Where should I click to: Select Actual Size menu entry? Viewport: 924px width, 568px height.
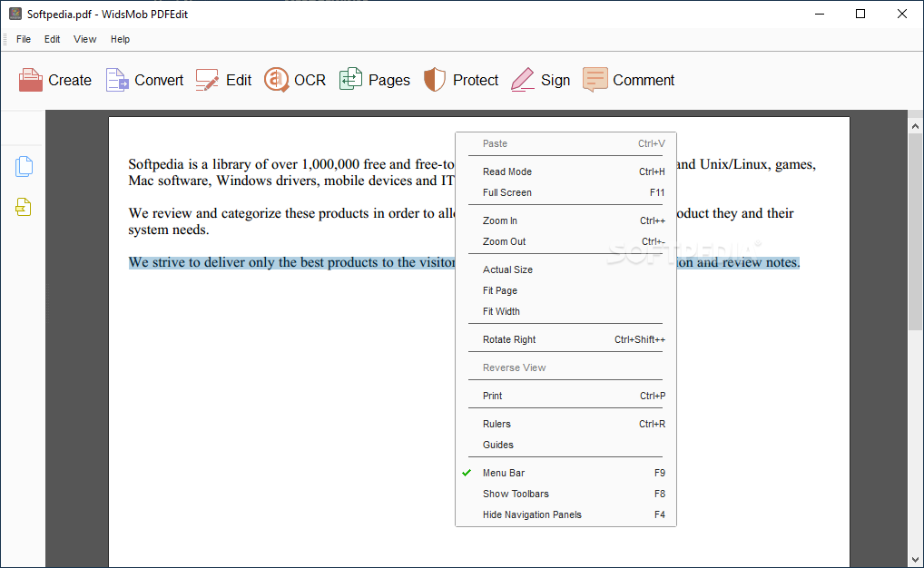click(x=565, y=269)
